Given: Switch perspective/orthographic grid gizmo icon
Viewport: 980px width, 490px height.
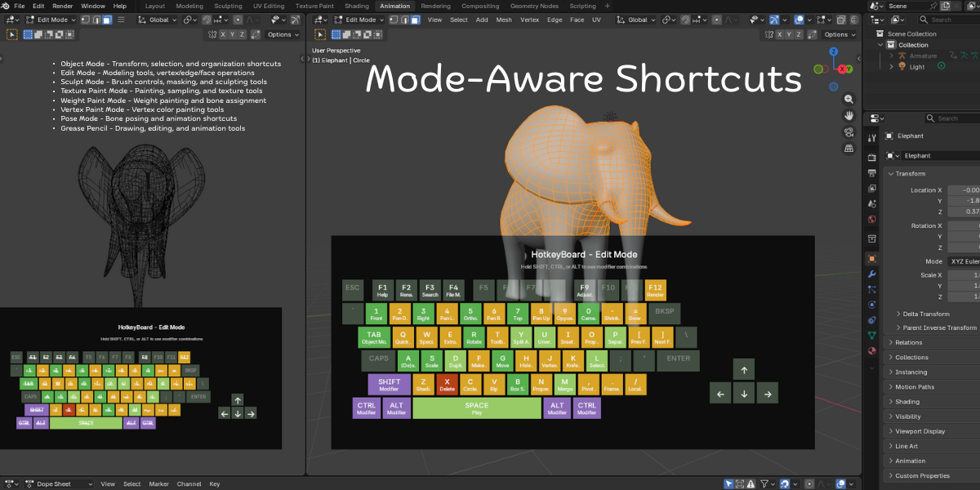Looking at the screenshot, I should pos(849,148).
